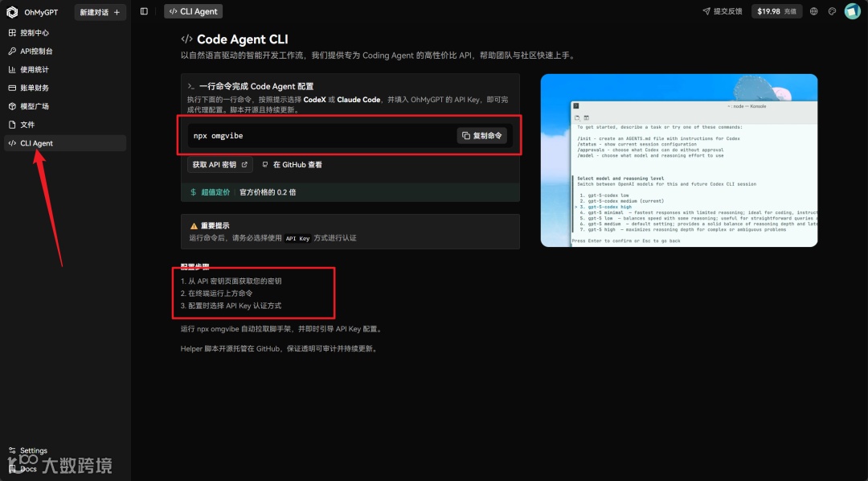This screenshot has height=481, width=868.
Task: Click the npx omgvibe command text
Action: point(218,136)
